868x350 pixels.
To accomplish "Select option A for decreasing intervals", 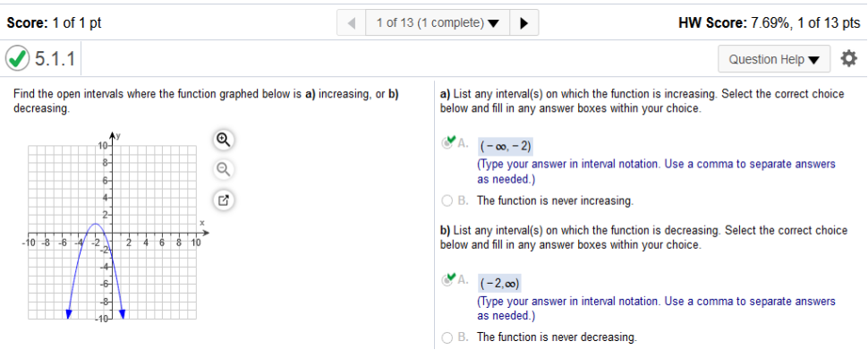I will [447, 280].
